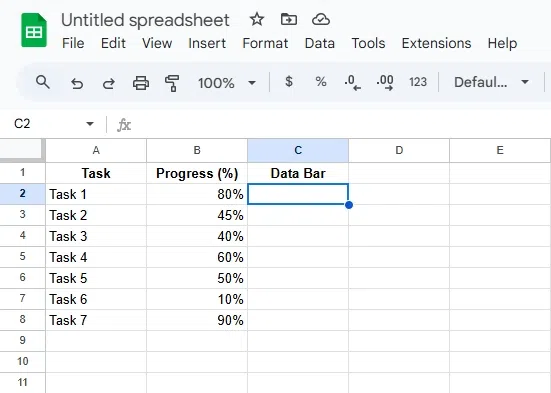This screenshot has width=551, height=393.
Task: Select column B header
Action: (197, 150)
